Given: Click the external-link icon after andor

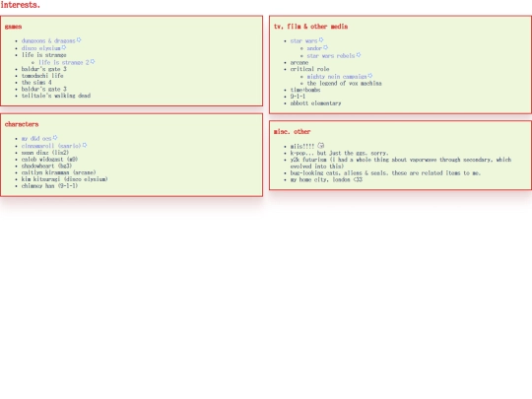Looking at the screenshot, I should [x=326, y=47].
